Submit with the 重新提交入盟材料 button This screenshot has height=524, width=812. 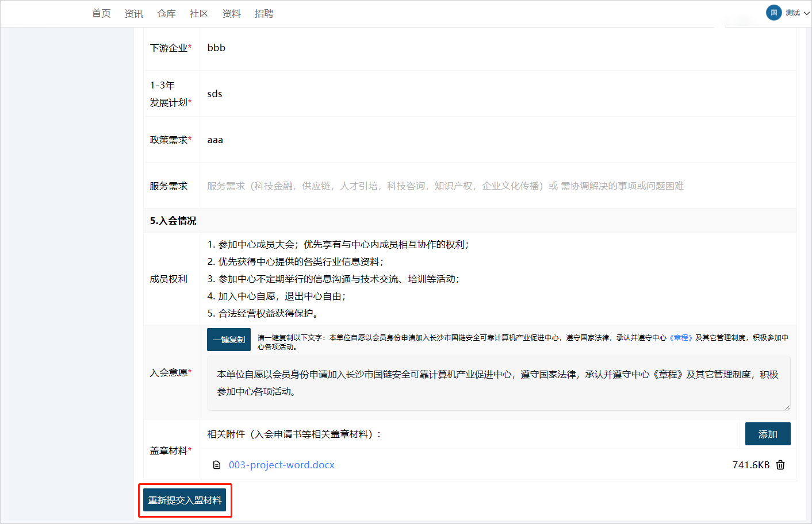point(185,500)
